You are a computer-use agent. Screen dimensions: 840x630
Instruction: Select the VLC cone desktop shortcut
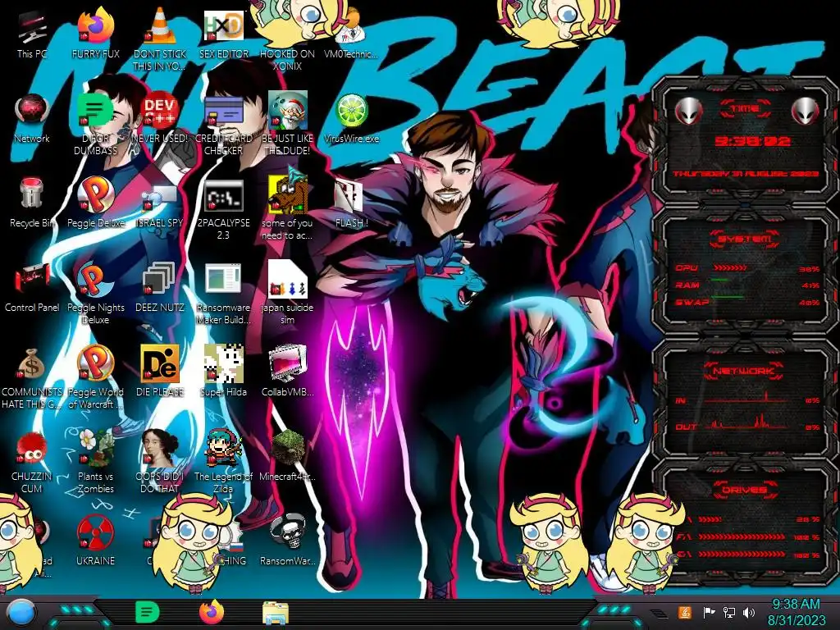tap(160, 39)
